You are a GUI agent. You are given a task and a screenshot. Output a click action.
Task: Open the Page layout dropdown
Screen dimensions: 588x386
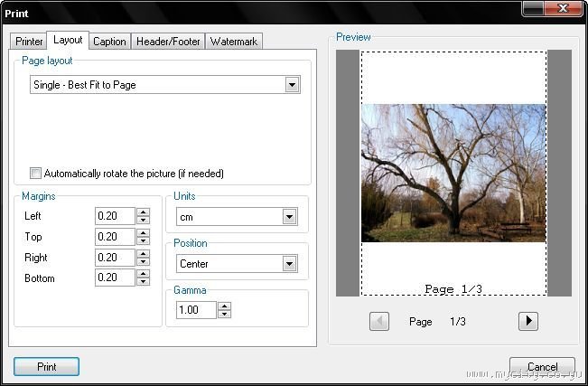coord(292,85)
